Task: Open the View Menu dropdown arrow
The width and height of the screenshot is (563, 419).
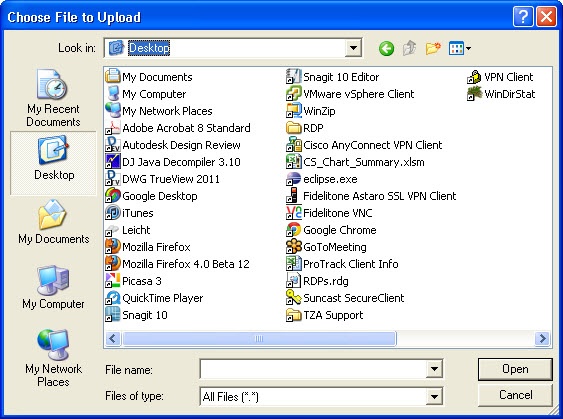Action: click(x=469, y=48)
